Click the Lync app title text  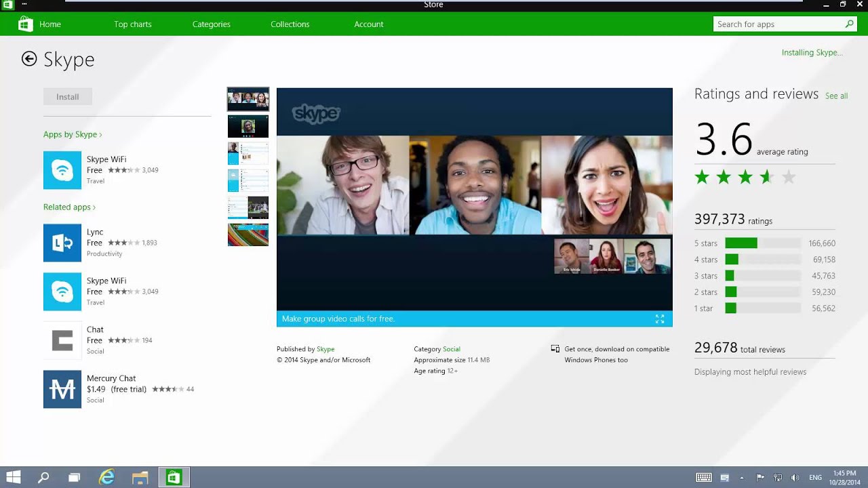tap(95, 232)
